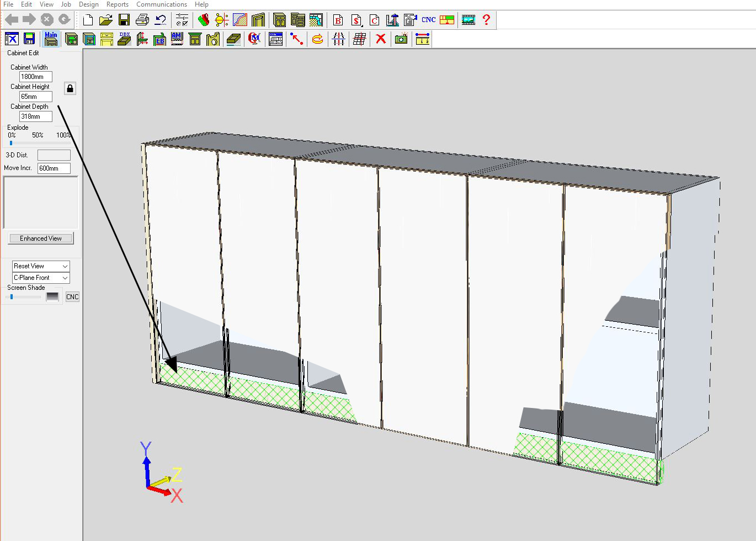Click the red X delete icon

[x=380, y=39]
